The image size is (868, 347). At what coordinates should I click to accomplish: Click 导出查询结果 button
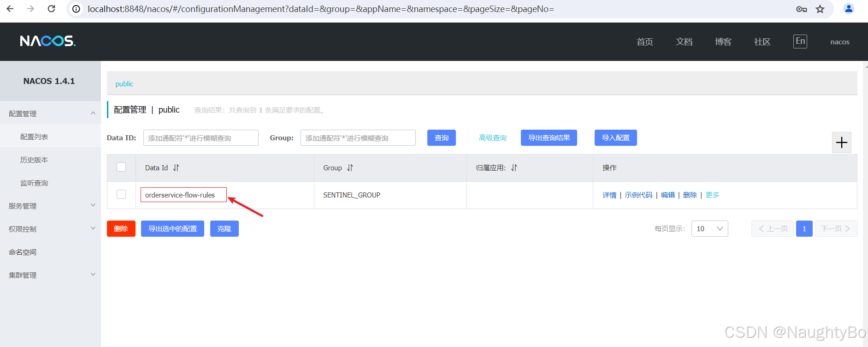pyautogui.click(x=549, y=138)
